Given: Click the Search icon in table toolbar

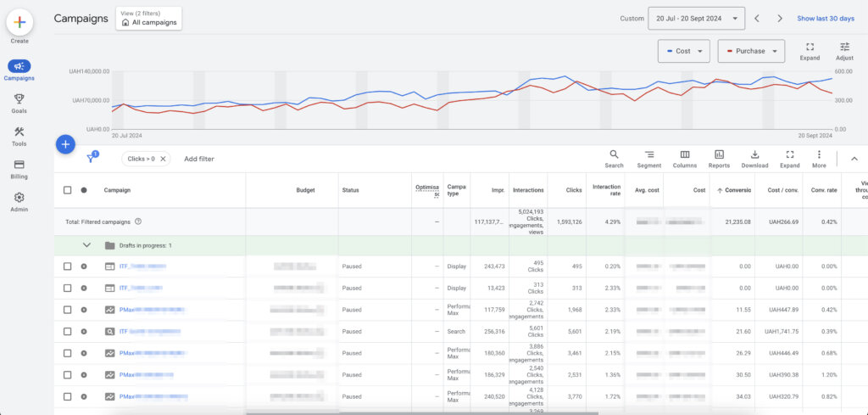Looking at the screenshot, I should pos(614,159).
